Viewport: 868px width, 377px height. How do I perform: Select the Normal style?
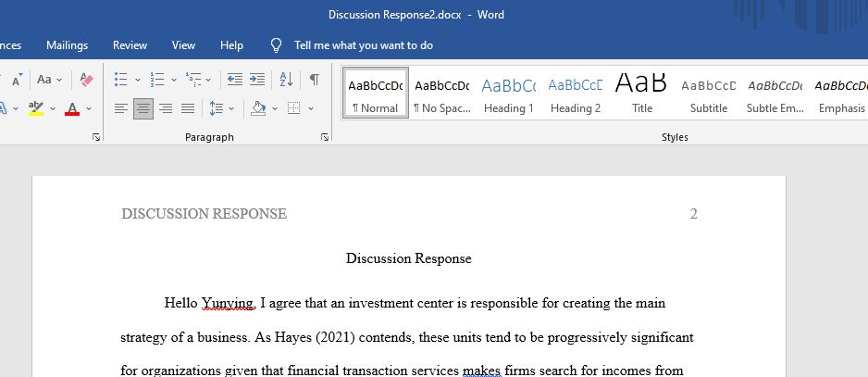376,94
